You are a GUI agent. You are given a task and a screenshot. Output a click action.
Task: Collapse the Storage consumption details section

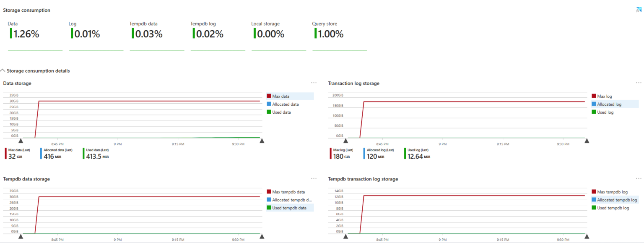[x=3, y=71]
